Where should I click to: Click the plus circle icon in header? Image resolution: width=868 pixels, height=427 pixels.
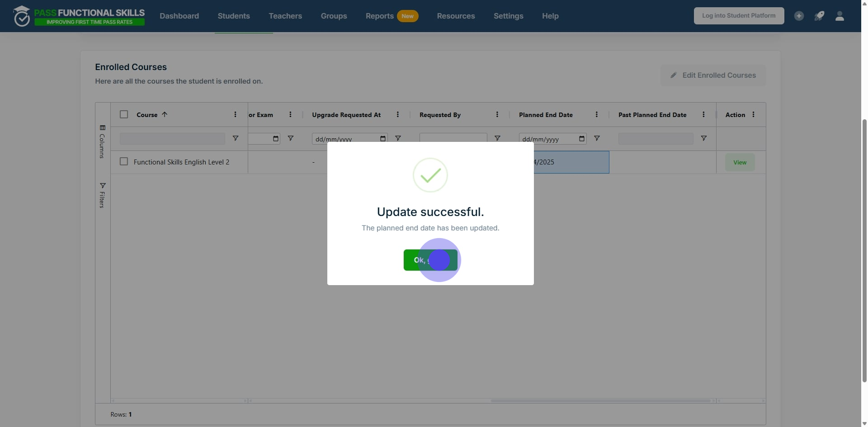[799, 16]
